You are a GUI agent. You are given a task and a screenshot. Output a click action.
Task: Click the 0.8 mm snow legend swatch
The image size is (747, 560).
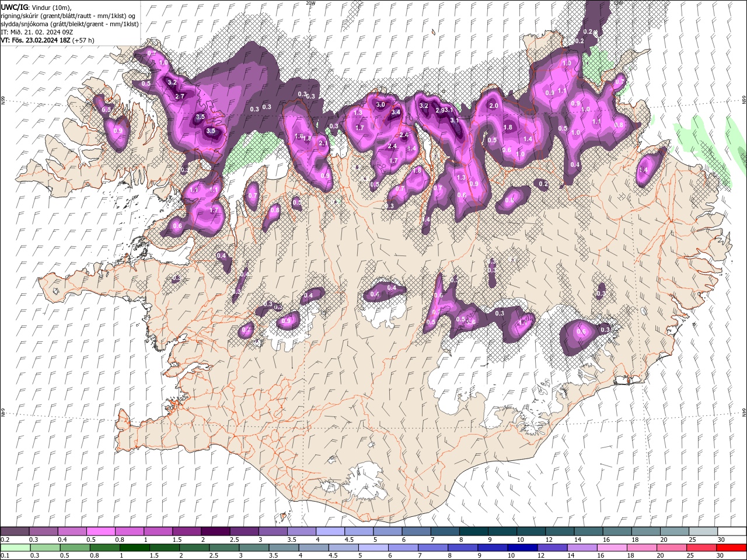click(x=129, y=531)
